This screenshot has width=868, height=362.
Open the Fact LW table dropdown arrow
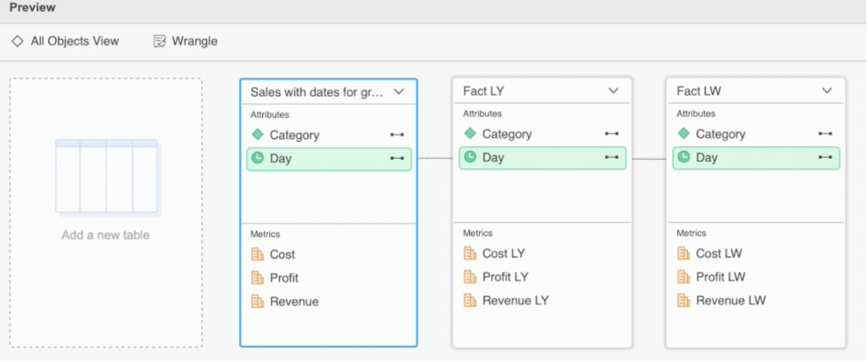click(826, 90)
